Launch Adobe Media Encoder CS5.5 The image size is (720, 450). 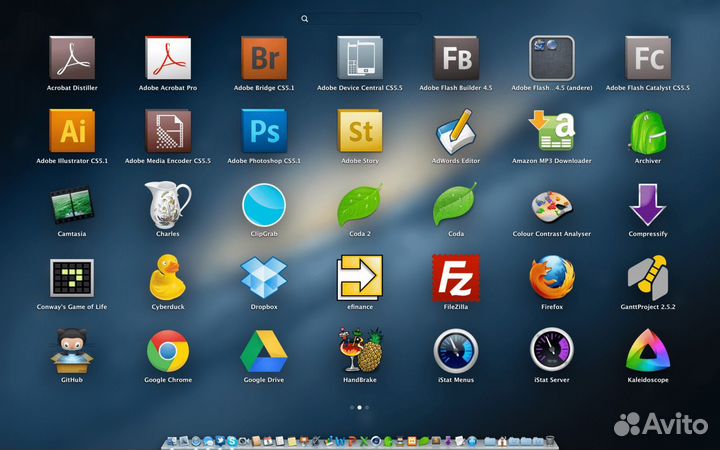pos(168,131)
